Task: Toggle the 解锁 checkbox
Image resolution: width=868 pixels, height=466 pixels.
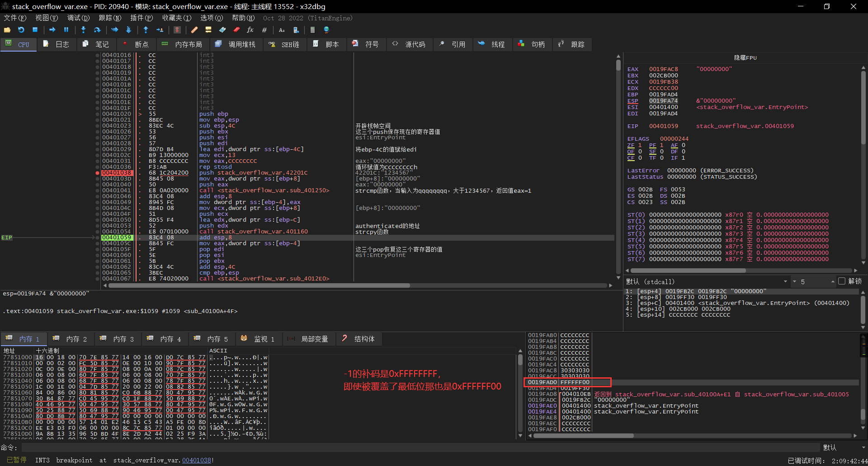Action: click(x=842, y=281)
